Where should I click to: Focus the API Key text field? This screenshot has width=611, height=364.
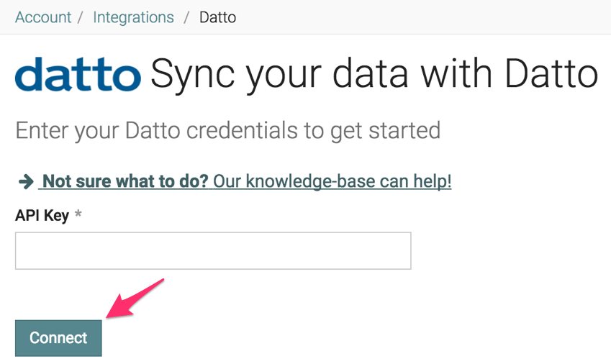pos(213,250)
